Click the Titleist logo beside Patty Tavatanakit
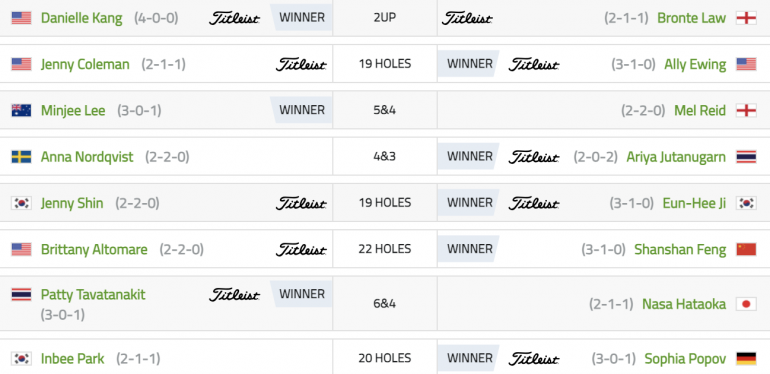Viewport: 770px width, 374px height. pyautogui.click(x=234, y=294)
